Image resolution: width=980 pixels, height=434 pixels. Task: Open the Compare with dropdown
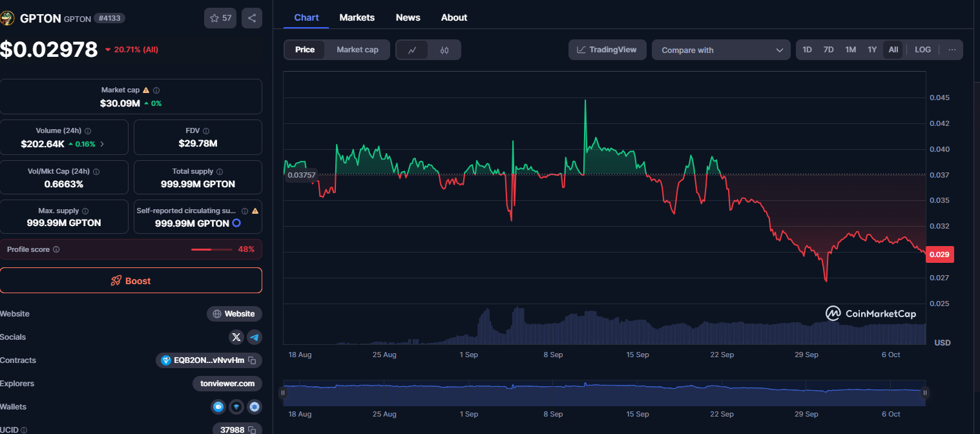pyautogui.click(x=721, y=50)
